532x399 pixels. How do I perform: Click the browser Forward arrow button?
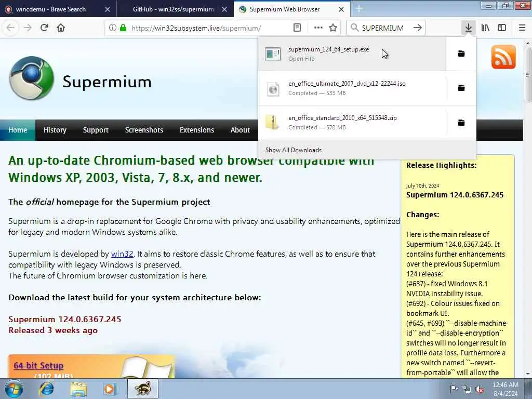[x=28, y=28]
